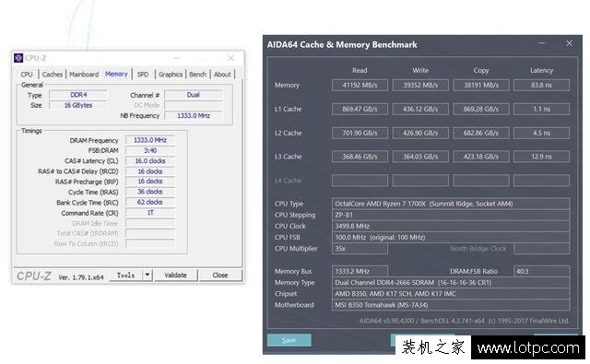Click the CPU-Z app icon in title bar
The width and height of the screenshot is (590, 364).
(18, 58)
